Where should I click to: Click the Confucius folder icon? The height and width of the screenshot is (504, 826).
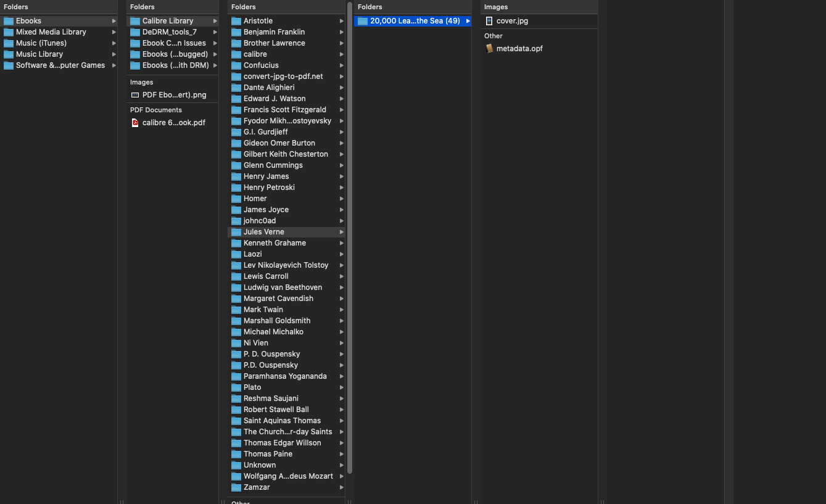pos(236,65)
